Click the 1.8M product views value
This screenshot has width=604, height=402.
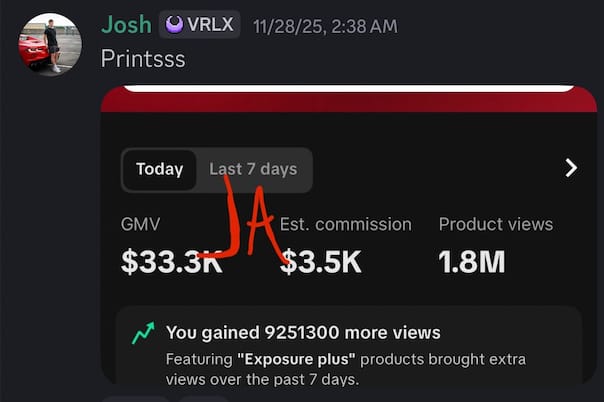pos(472,261)
